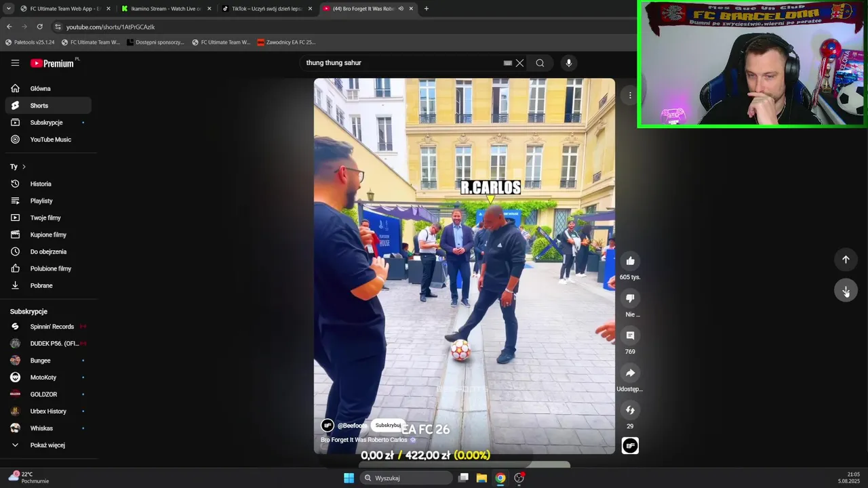Image resolution: width=868 pixels, height=488 pixels.
Task: Mute the Bro Forget It tab audio
Action: pos(401,9)
